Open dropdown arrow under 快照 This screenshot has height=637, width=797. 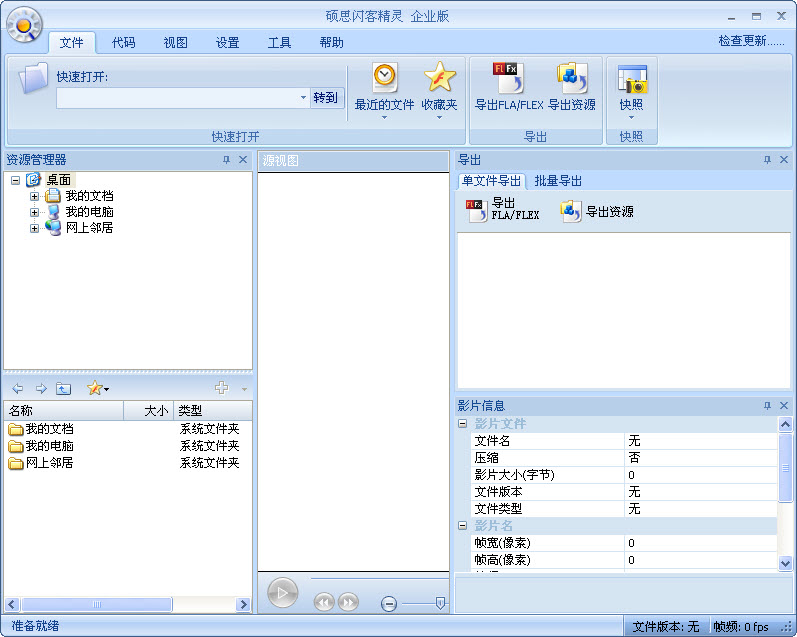pos(631,117)
